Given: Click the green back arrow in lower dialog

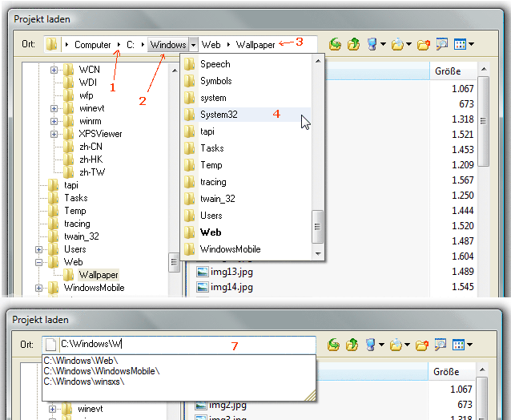Looking at the screenshot, I should point(335,345).
